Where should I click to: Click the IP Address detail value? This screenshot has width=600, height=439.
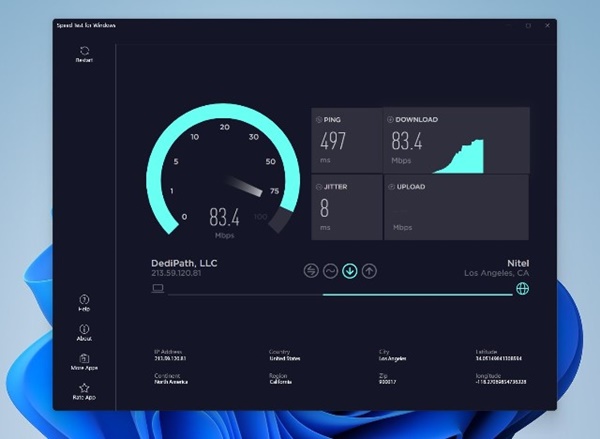170,359
